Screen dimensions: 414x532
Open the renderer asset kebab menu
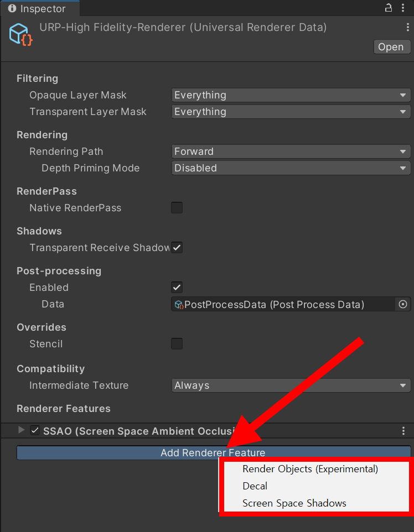407,27
